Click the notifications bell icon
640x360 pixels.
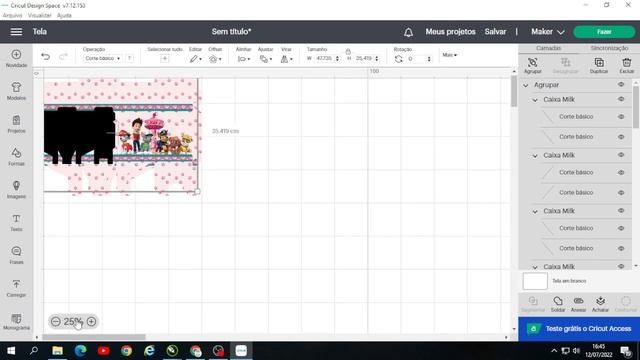[x=408, y=32]
